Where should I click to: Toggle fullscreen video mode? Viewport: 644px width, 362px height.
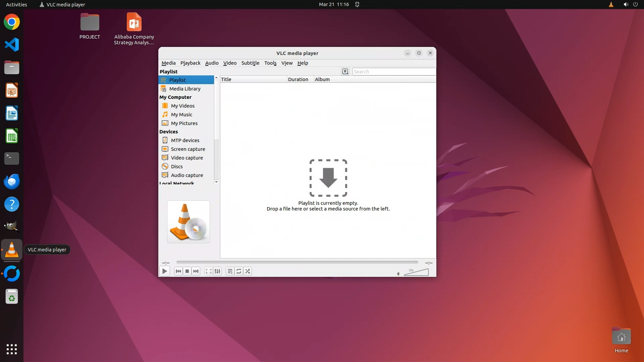click(208, 271)
